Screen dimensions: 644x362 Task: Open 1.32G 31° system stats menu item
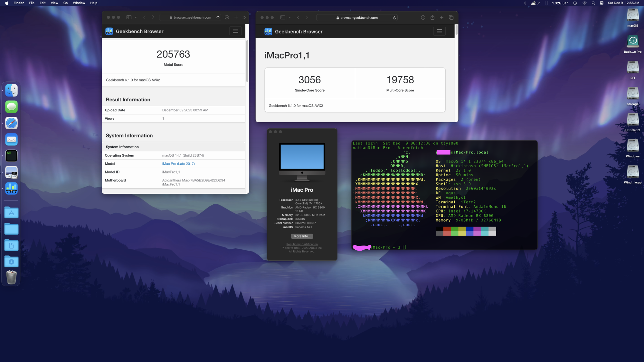click(x=560, y=3)
